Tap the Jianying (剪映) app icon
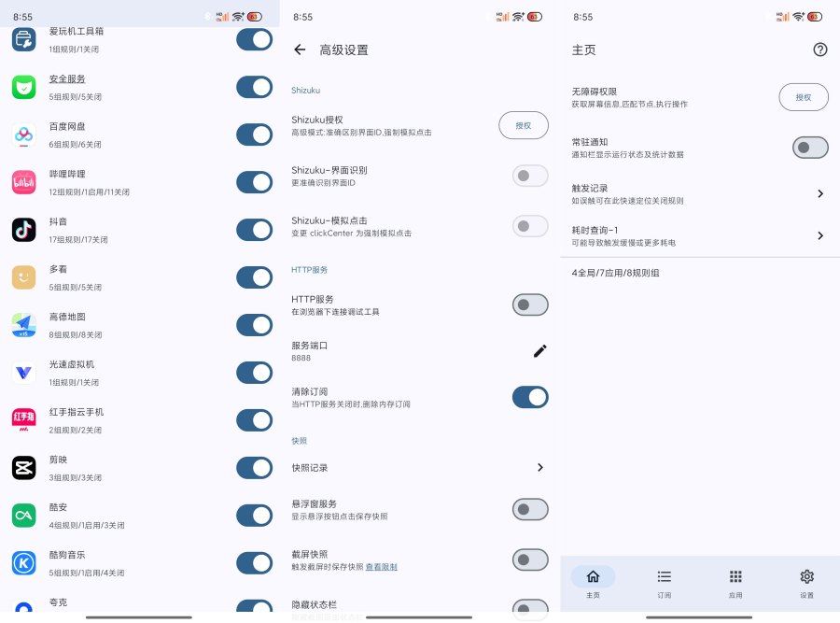840x623 pixels. (23, 468)
